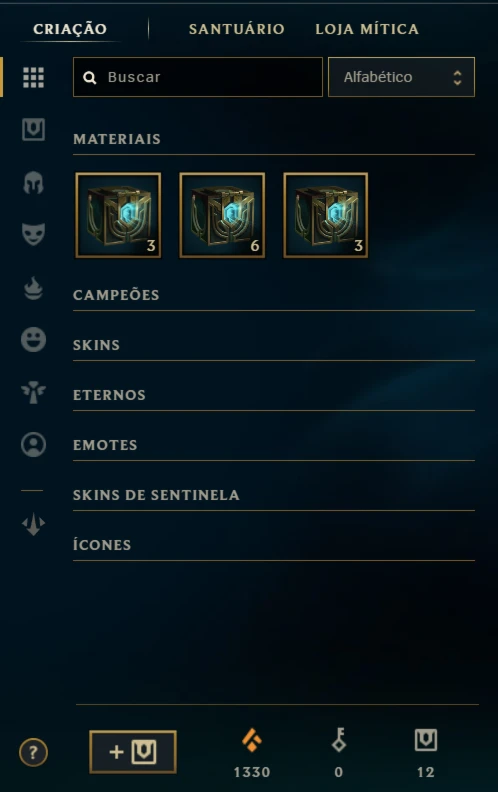Switch to the Santuário tab
The width and height of the screenshot is (498, 792).
tap(236, 29)
